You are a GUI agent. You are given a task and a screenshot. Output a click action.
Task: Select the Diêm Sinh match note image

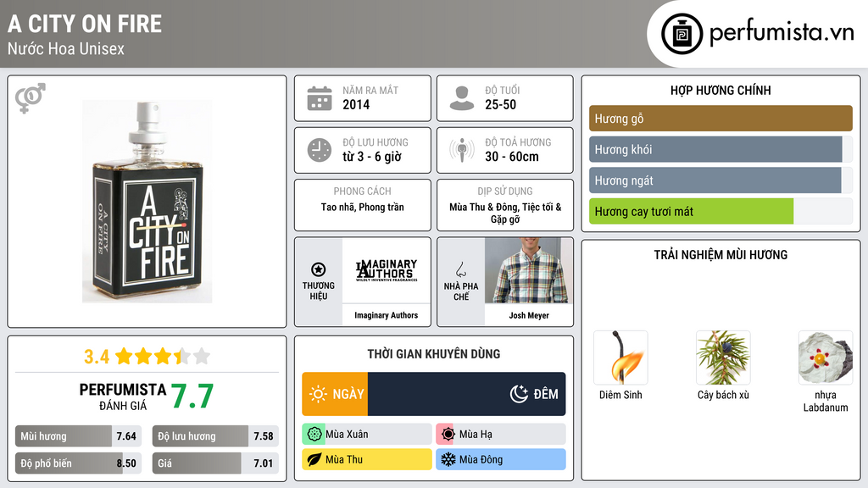click(620, 358)
